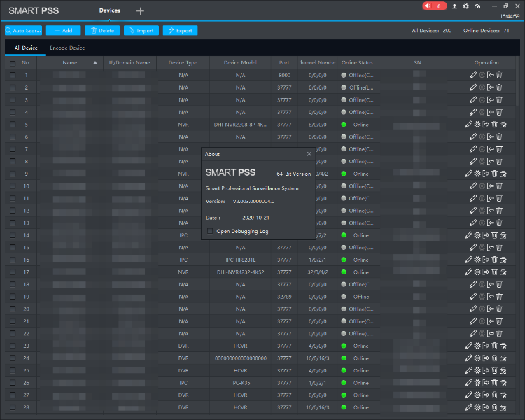Screen dimensions: 525x420
Task: Click version text 'V2.003.0000004.0'
Action: click(x=253, y=202)
